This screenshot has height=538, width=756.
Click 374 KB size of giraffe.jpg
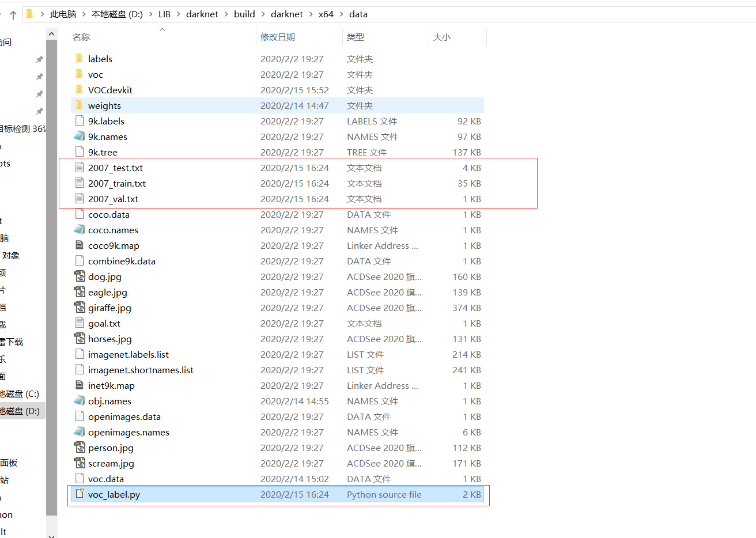click(467, 308)
